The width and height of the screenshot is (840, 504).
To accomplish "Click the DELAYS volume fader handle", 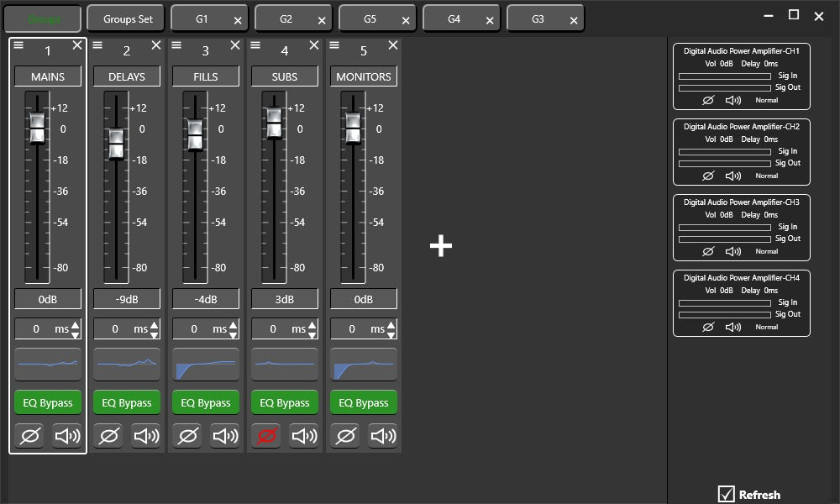I will (116, 143).
